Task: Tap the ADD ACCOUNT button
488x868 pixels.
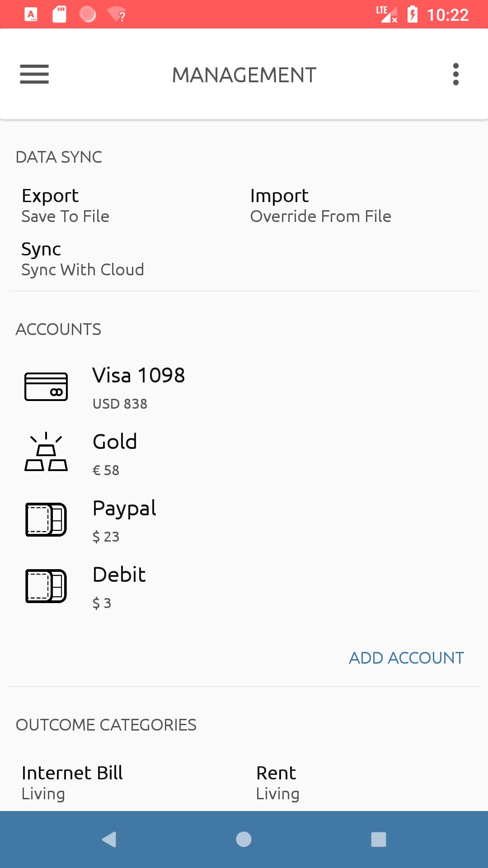Action: coord(407,658)
